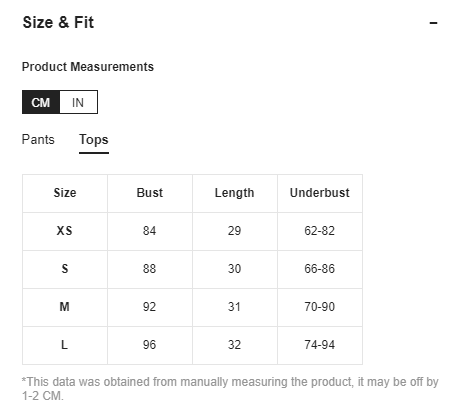Click the manual measurement disclaimer note
Screen dimensions: 459x414
[230, 389]
